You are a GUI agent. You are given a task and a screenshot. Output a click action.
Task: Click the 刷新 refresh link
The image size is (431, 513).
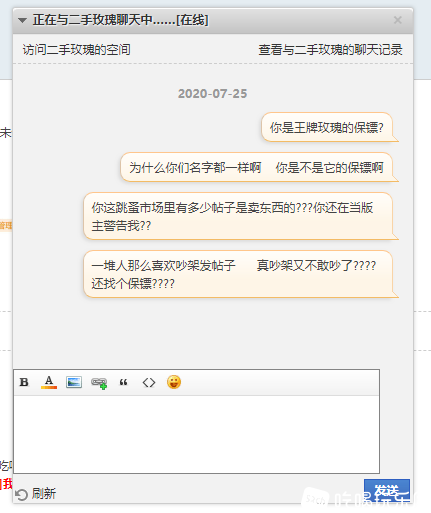click(x=44, y=494)
